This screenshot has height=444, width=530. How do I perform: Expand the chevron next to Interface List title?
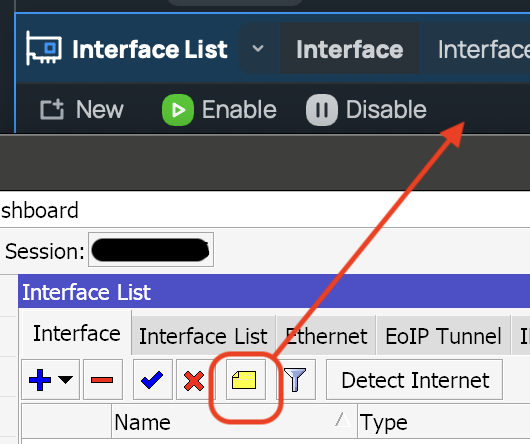pyautogui.click(x=258, y=49)
